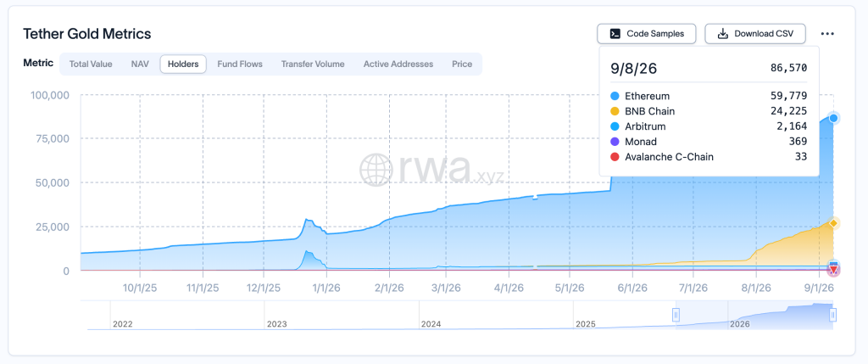Viewport: 868px width, 364px height.
Task: Switch to the Total Value metric tab
Action: pos(91,64)
